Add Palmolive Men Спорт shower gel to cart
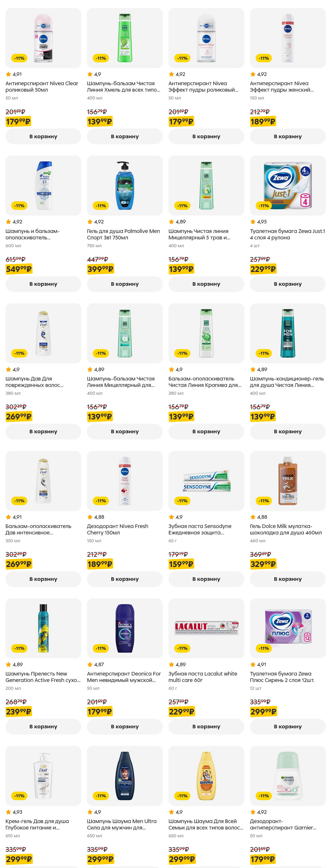Screen dimensions: 331x868 124,284
